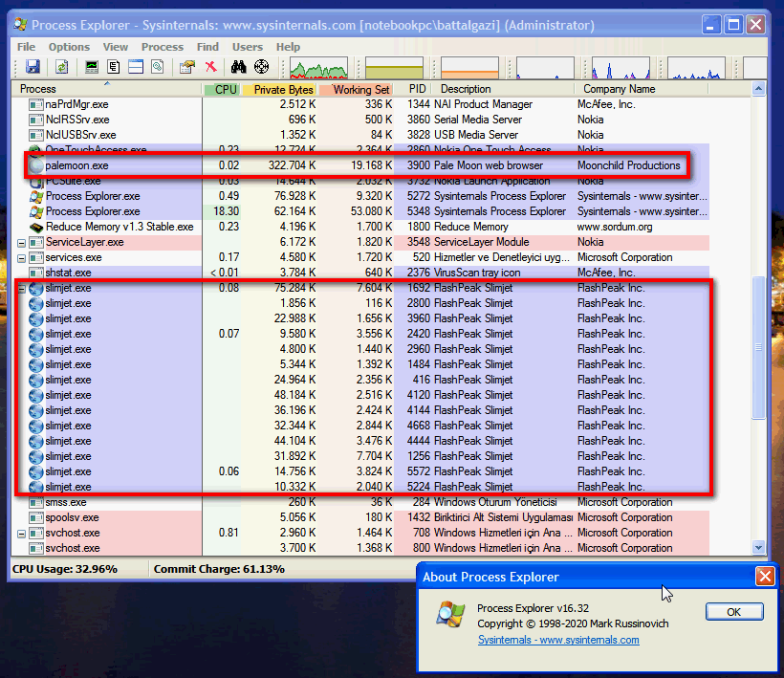Select the smss.exe process row

[360, 502]
